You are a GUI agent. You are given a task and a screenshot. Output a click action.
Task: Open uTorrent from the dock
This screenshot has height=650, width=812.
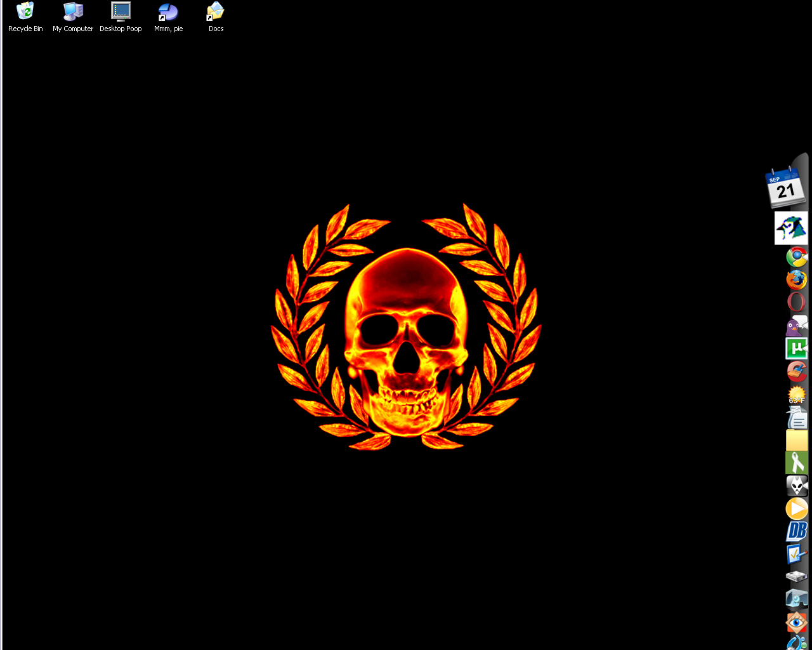pos(797,348)
